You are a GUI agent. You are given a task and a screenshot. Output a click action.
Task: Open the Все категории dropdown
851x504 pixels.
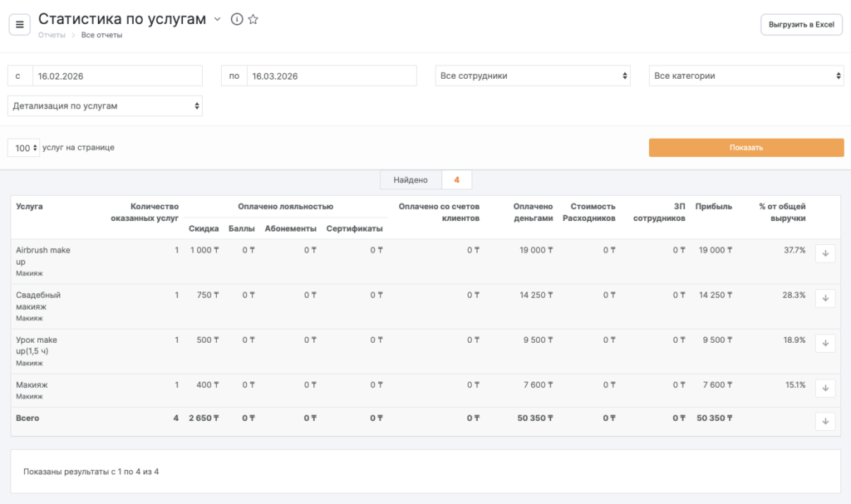pos(745,76)
